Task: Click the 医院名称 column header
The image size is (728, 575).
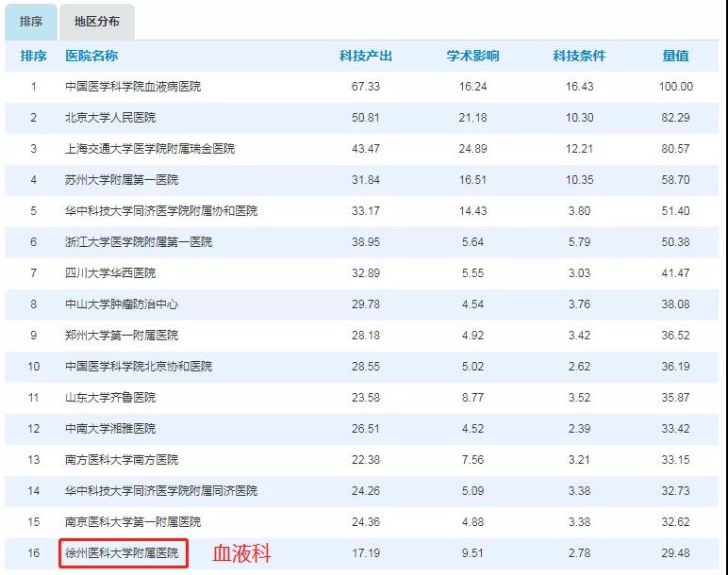Action: click(91, 56)
